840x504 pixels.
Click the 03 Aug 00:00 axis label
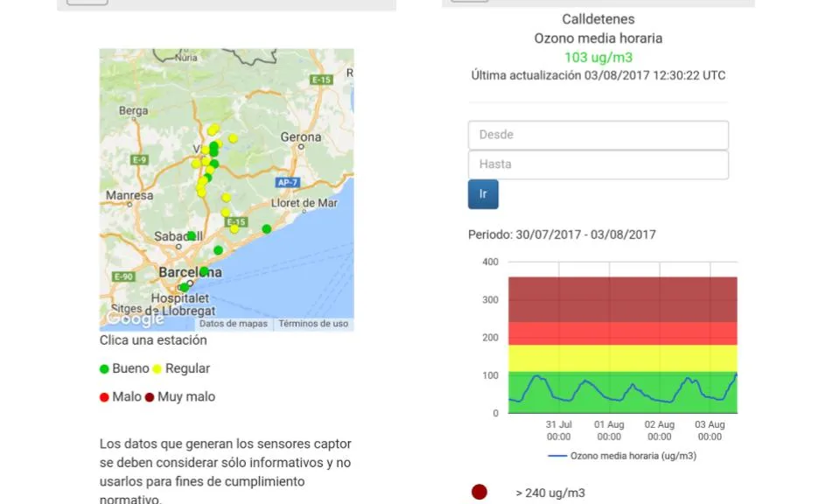(x=710, y=430)
